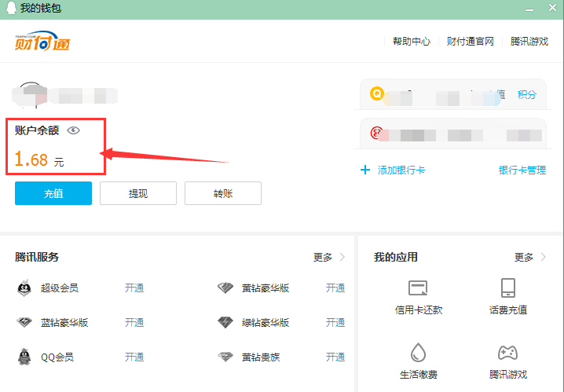Close the 我的钱包 window
564x392 pixels.
(552, 8)
